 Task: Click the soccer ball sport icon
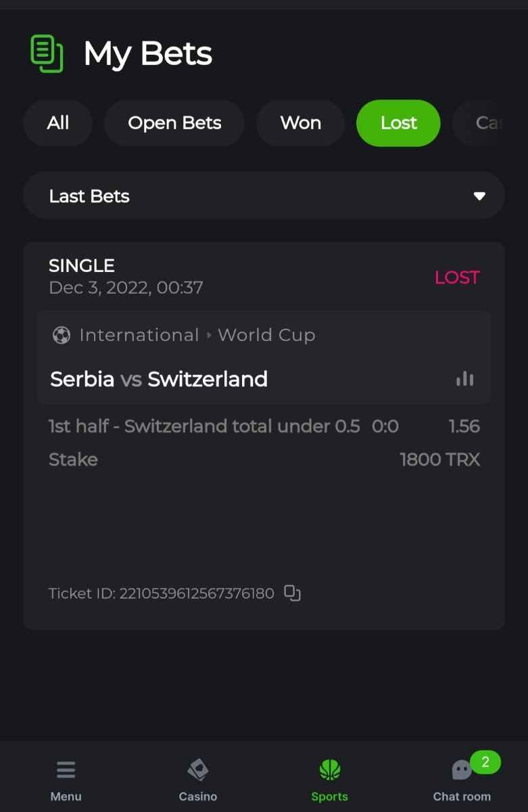[62, 335]
